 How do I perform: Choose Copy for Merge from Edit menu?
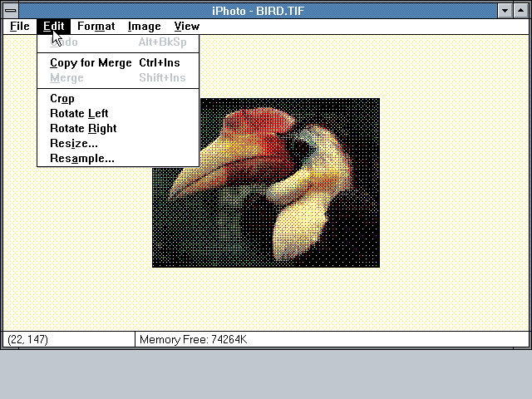click(x=118, y=63)
